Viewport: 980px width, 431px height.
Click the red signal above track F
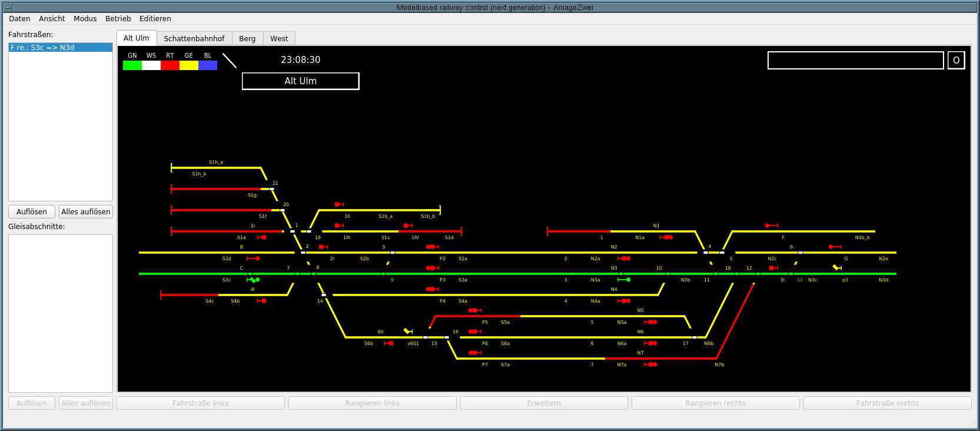pos(771,226)
